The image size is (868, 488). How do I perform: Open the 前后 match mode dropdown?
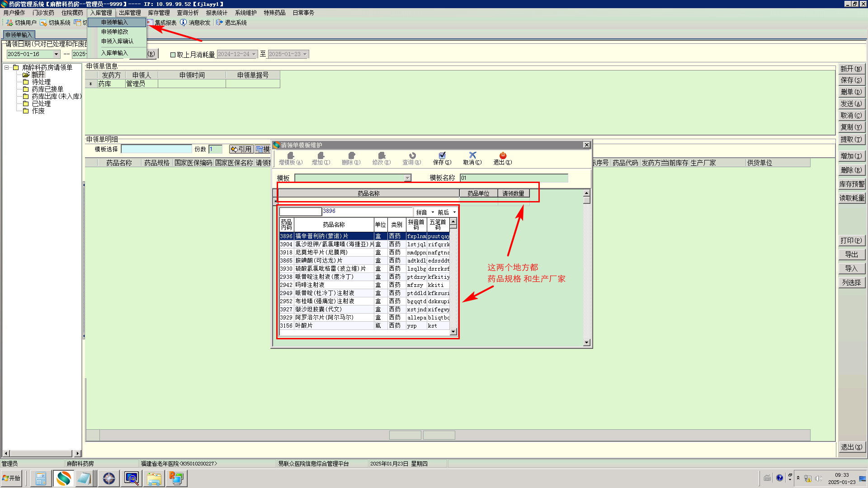click(454, 212)
